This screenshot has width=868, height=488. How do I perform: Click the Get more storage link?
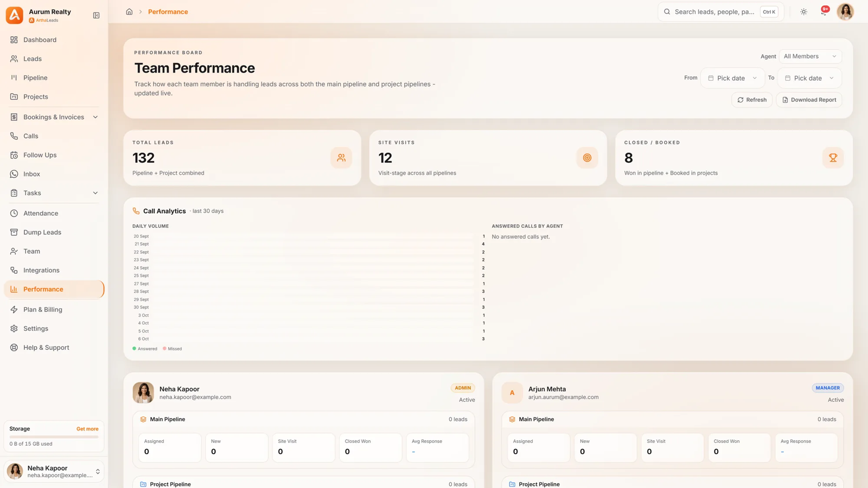point(87,429)
